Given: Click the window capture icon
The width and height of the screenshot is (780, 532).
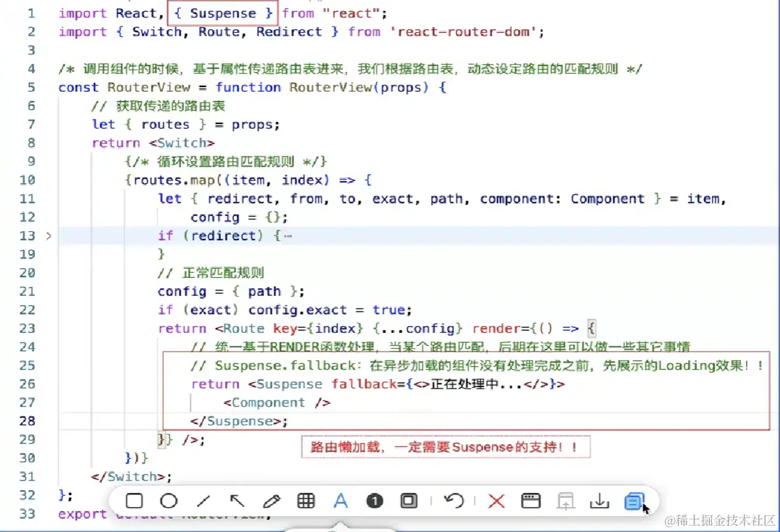Looking at the screenshot, I should pyautogui.click(x=531, y=501).
